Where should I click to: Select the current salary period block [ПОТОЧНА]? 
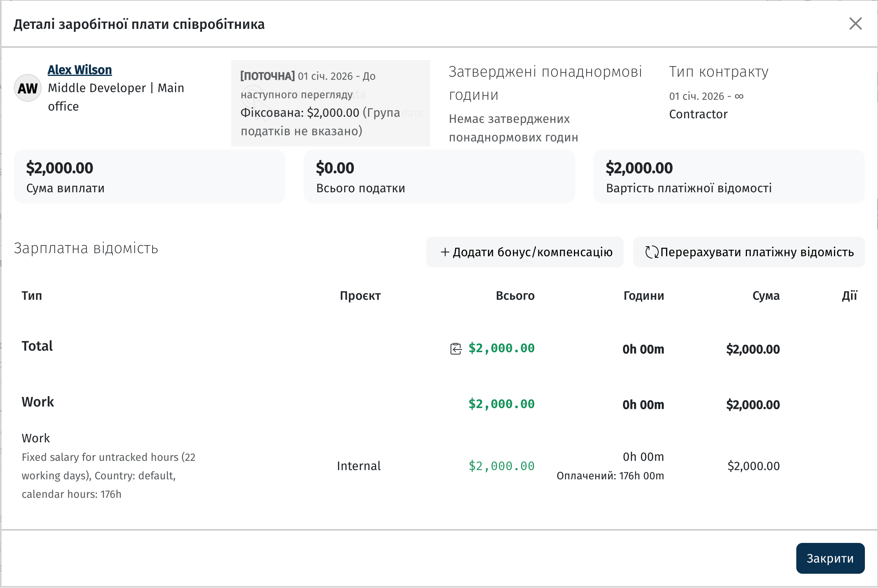coord(331,103)
